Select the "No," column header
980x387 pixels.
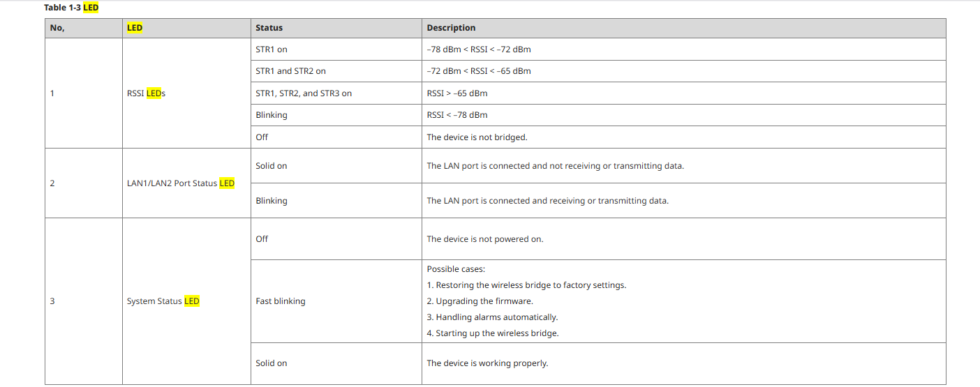[57, 28]
